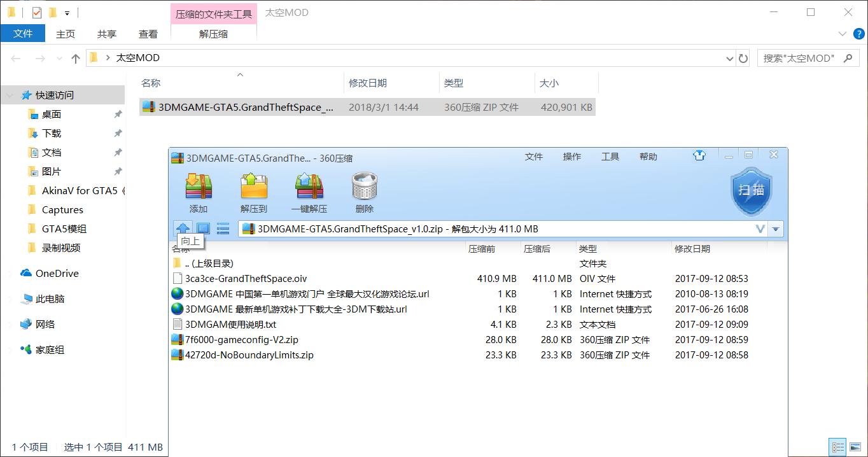The height and width of the screenshot is (457, 868).
Task: Switch to the 查看 ribbon tab
Action: click(x=148, y=34)
